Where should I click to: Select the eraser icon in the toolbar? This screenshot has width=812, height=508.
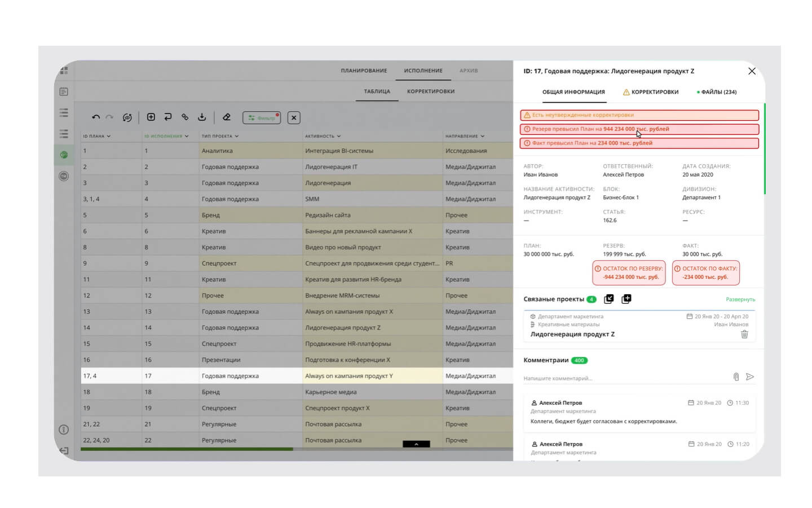coord(227,117)
